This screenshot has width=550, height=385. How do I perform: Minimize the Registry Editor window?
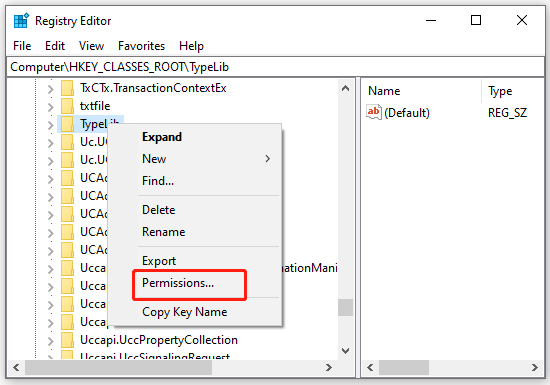coord(431,20)
